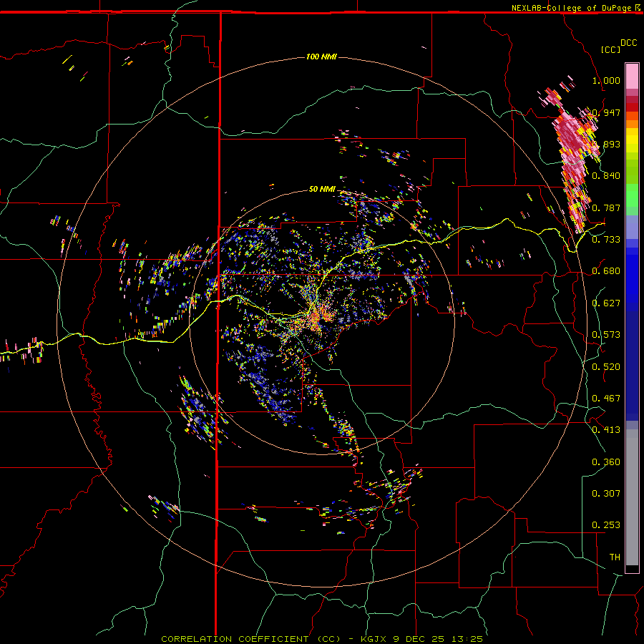
Task: Pick the pink top segment of color bar
Action: coord(632,77)
